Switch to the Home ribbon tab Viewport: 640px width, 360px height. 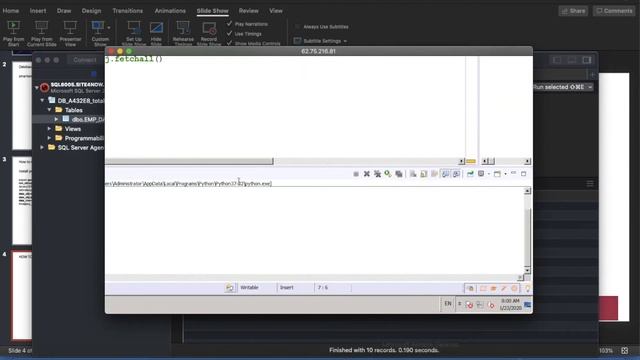click(x=11, y=11)
